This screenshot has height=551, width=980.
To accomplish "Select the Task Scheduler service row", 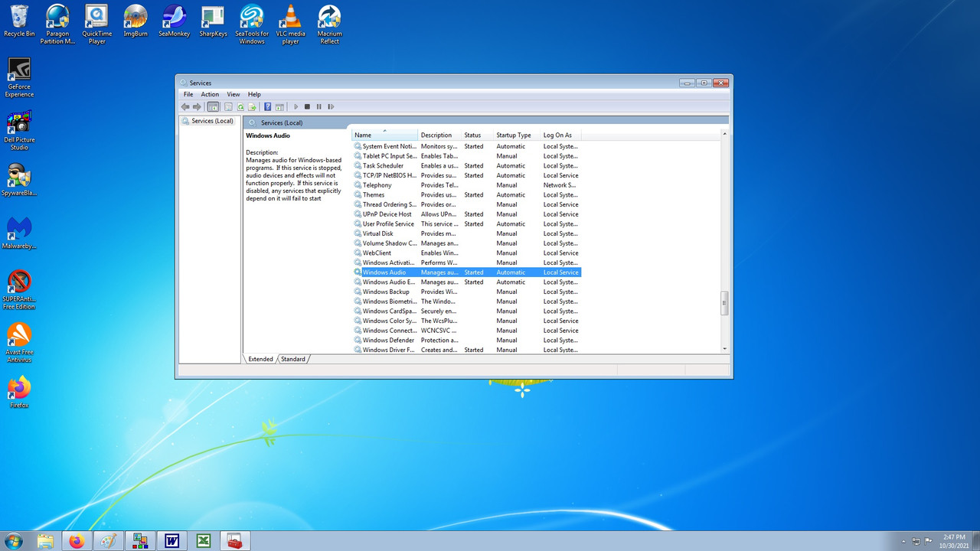I will [x=467, y=165].
